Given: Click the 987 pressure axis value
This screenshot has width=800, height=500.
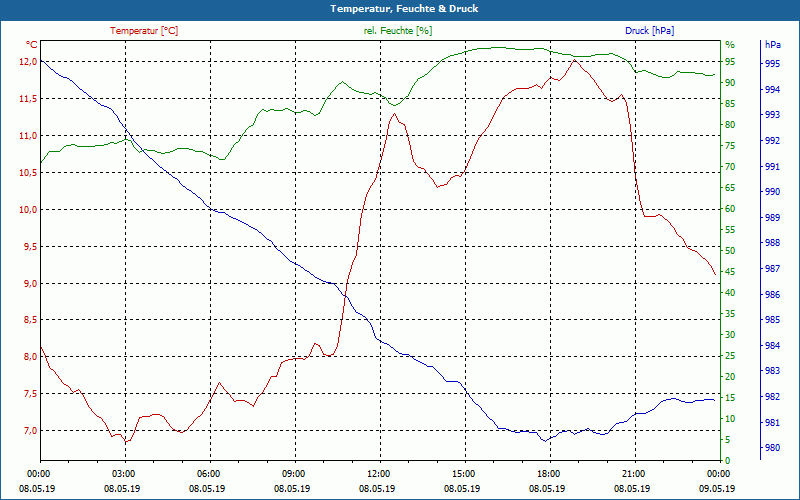Looking at the screenshot, I should 772,268.
